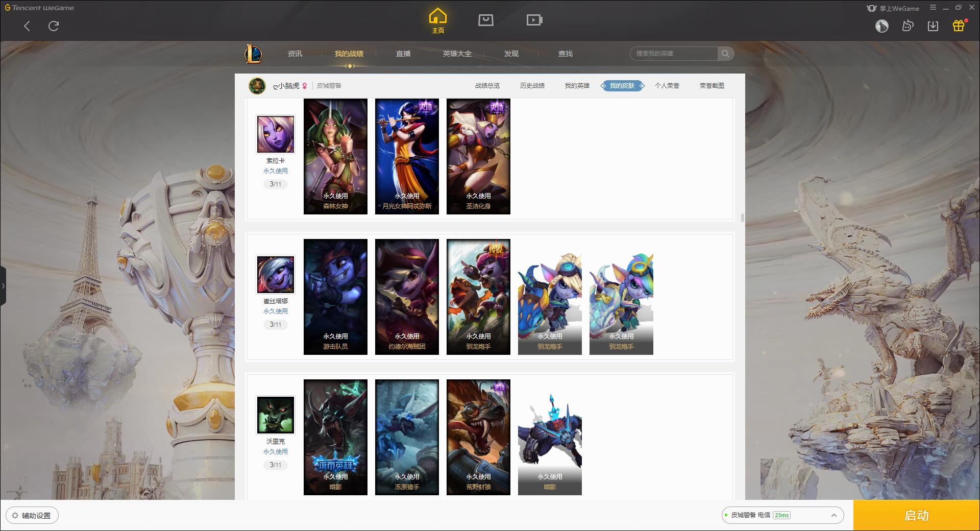This screenshot has height=531, width=980.
Task: Open the gift box icon
Action: click(x=959, y=26)
